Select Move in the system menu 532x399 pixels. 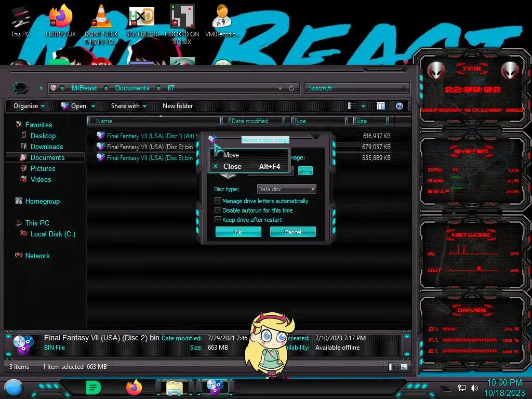coord(249,155)
